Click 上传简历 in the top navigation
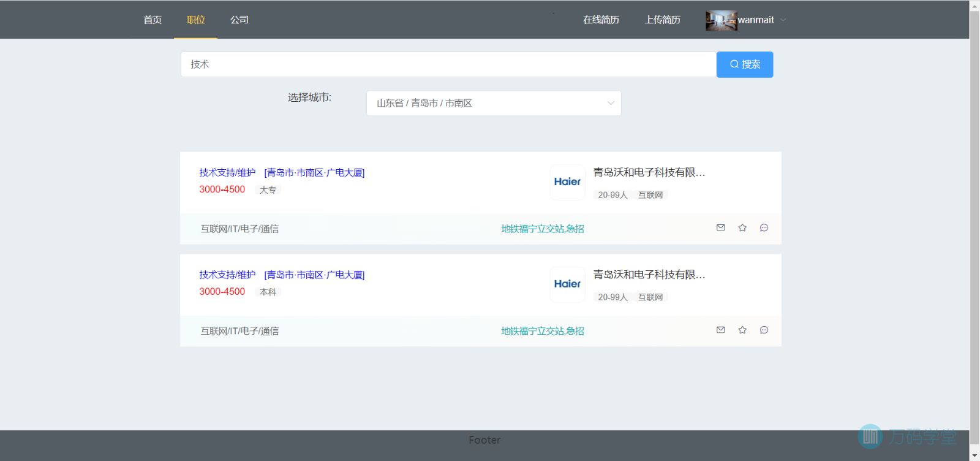The height and width of the screenshot is (461, 980). 662,20
